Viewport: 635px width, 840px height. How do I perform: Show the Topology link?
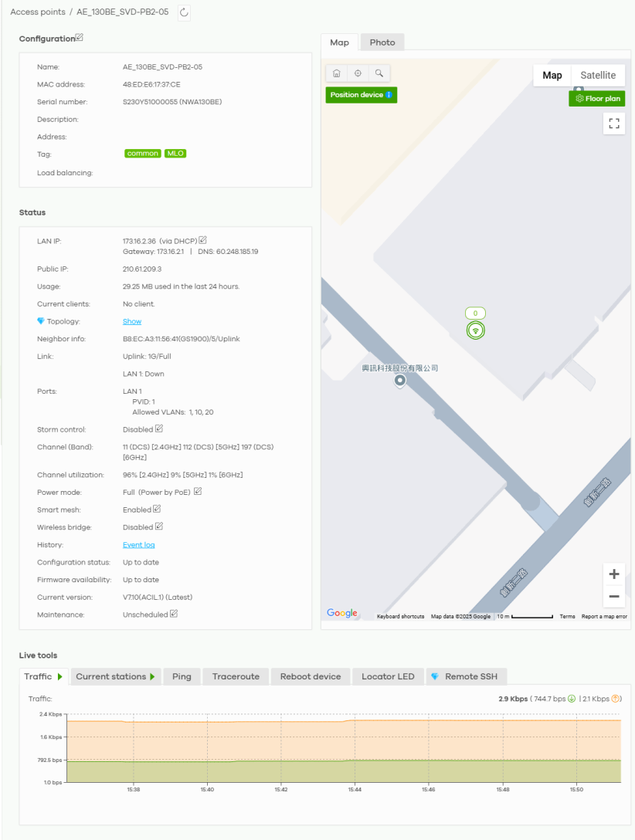(132, 321)
